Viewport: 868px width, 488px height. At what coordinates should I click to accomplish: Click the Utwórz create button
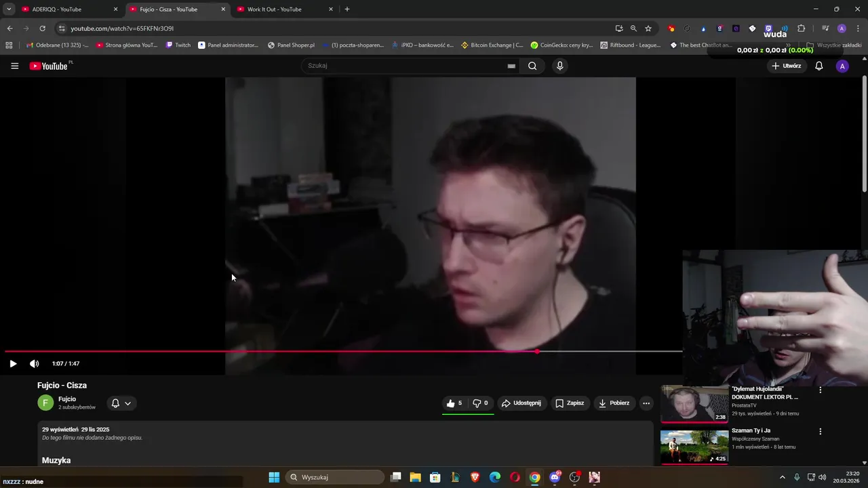[786, 66]
